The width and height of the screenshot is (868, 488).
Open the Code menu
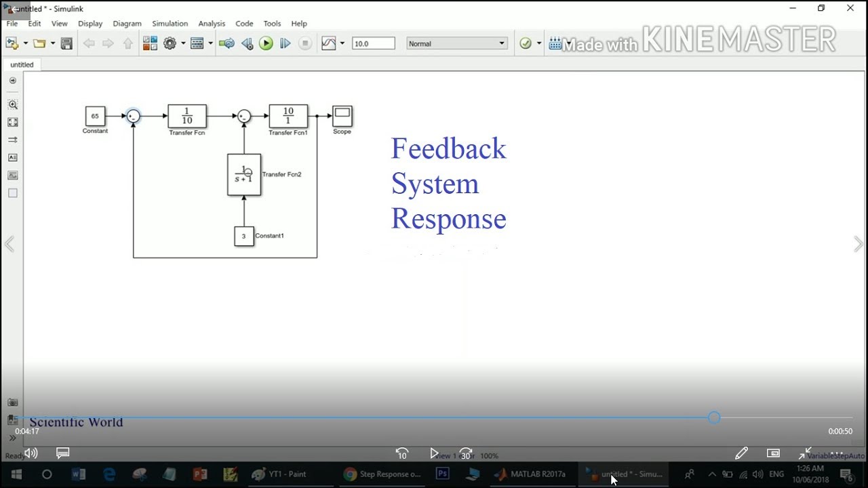[x=244, y=23]
